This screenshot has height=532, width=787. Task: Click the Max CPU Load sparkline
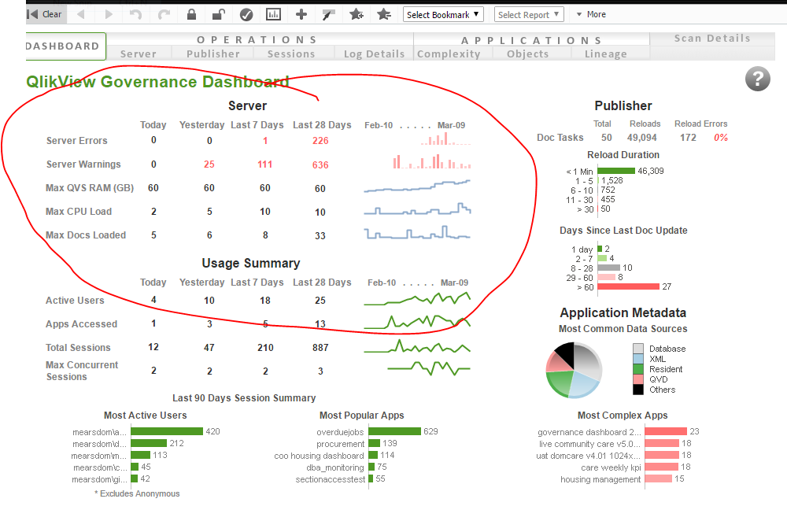[418, 209]
